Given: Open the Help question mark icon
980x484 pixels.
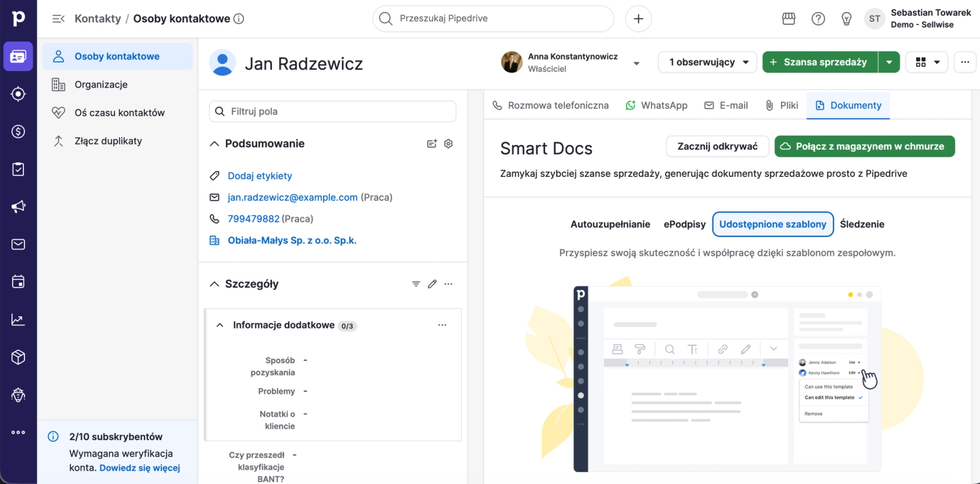Looking at the screenshot, I should click(818, 18).
